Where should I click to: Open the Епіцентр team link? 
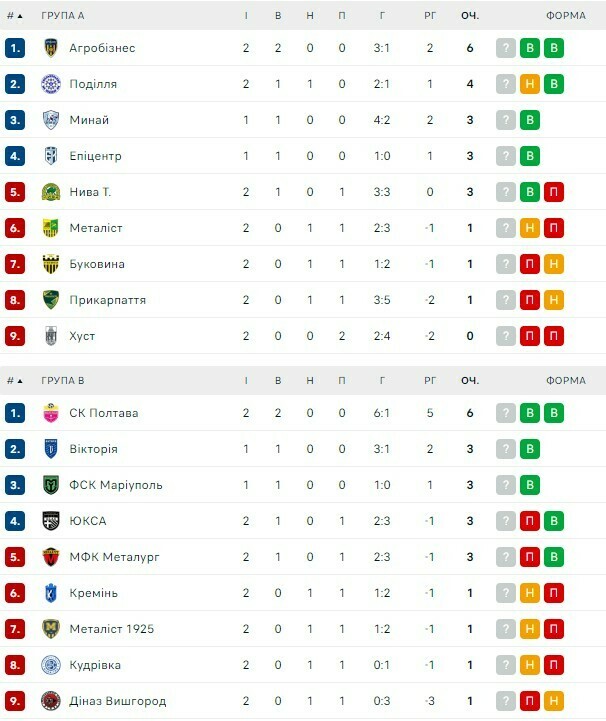point(95,156)
